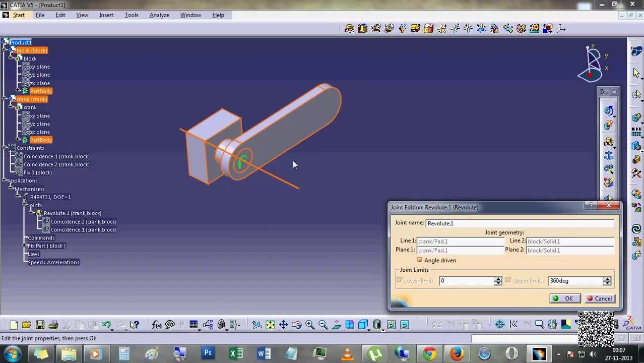
Task: Open the Edit menu
Action: (x=60, y=15)
